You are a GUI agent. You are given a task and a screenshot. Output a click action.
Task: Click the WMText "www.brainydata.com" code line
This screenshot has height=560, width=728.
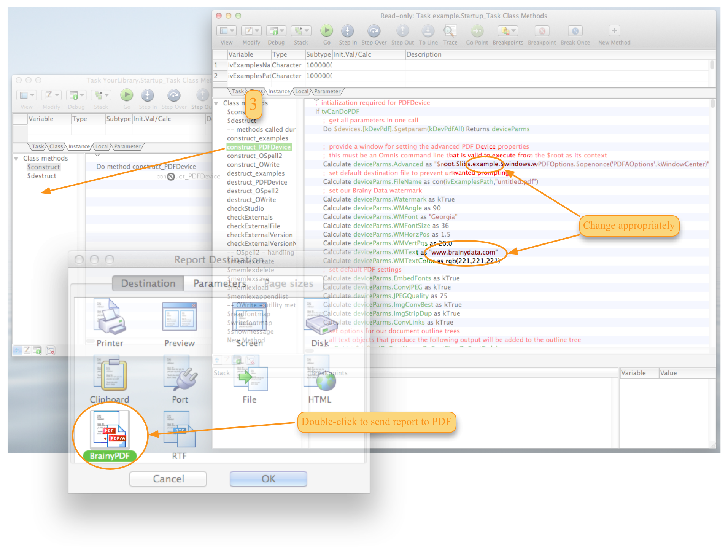coord(410,252)
